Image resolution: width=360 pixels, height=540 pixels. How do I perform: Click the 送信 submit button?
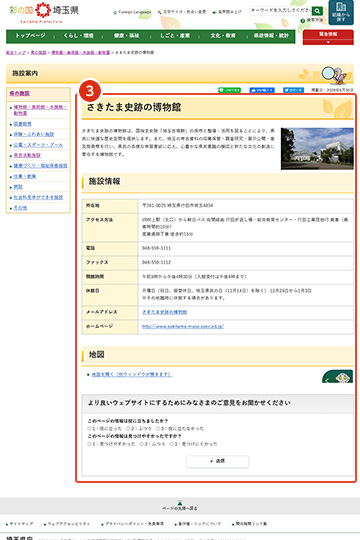pyautogui.click(x=218, y=461)
